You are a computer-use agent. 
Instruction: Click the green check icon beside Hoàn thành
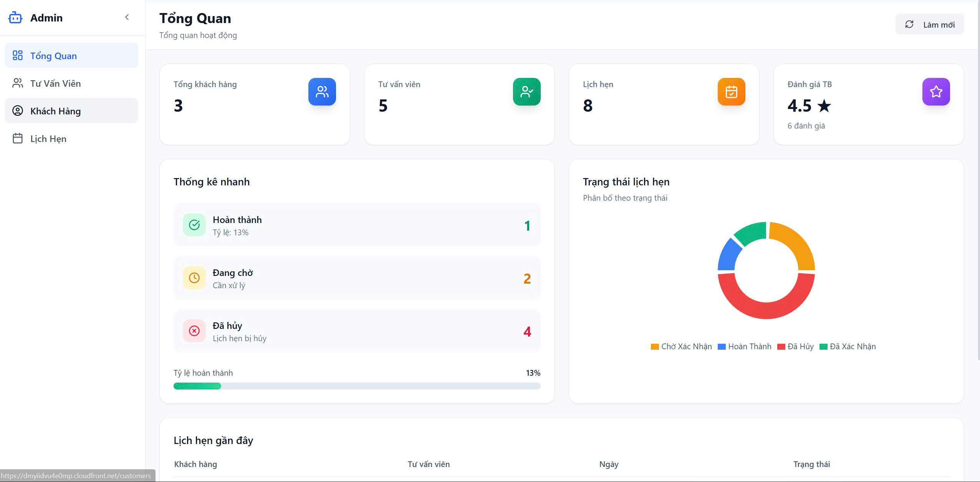194,225
